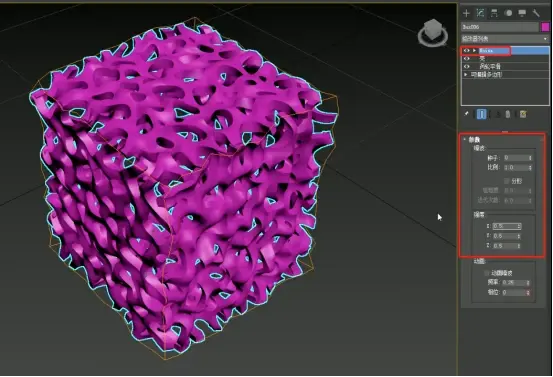The width and height of the screenshot is (553, 377).
Task: Open the Display panel tab
Action: pos(522,13)
